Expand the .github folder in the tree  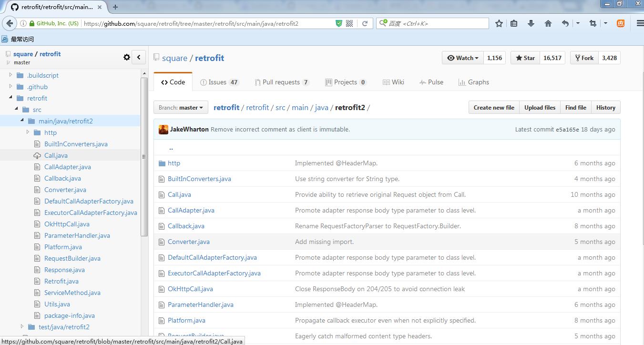[x=10, y=86]
